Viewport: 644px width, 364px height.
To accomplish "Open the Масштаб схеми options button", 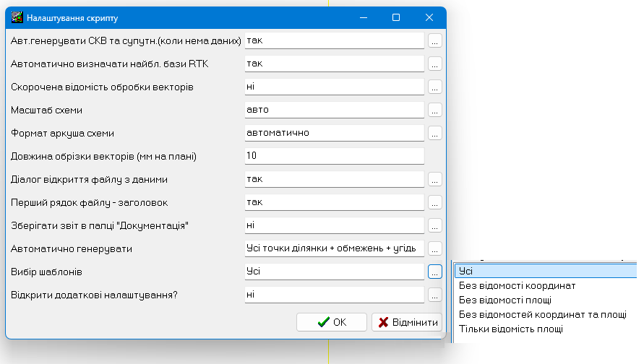I will [x=434, y=110].
